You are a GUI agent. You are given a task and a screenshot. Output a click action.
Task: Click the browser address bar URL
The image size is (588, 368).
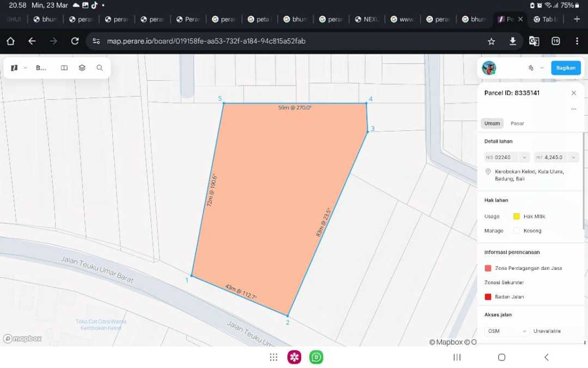pos(206,41)
